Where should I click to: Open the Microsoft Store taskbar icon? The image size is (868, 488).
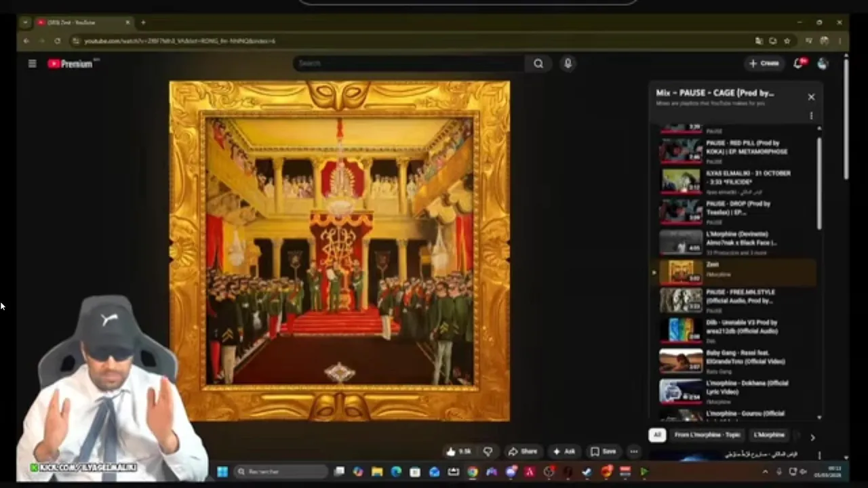(x=415, y=472)
